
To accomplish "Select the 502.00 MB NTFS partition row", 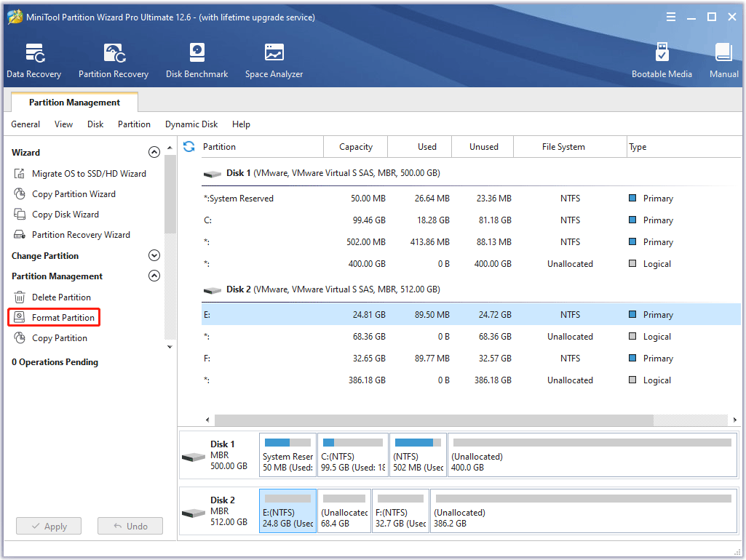I will point(471,242).
